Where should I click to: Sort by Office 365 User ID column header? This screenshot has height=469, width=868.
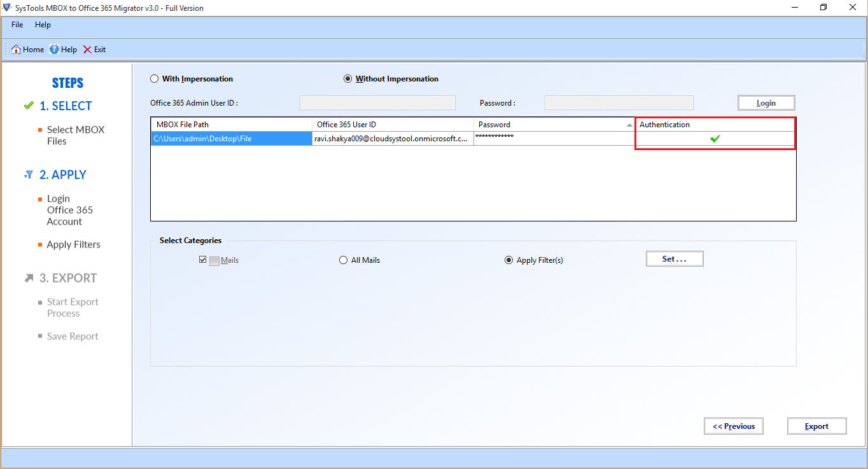393,125
